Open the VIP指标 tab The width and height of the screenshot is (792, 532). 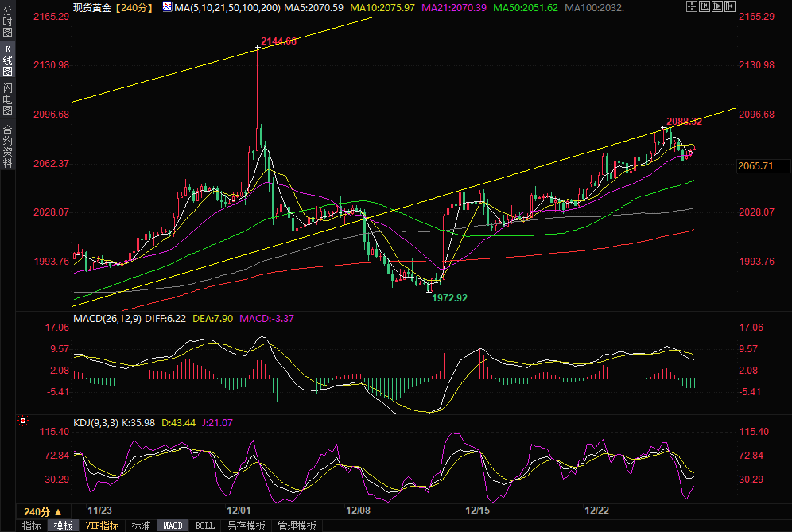tap(102, 526)
